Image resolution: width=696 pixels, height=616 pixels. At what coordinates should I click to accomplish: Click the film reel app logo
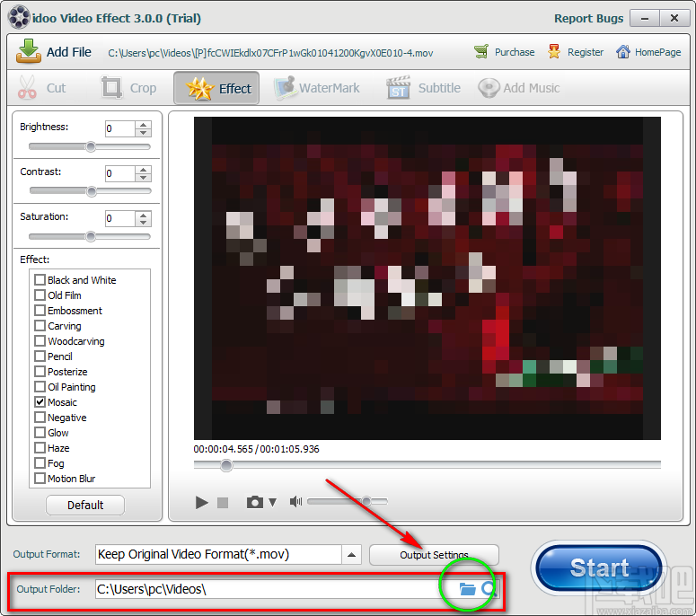pyautogui.click(x=19, y=17)
